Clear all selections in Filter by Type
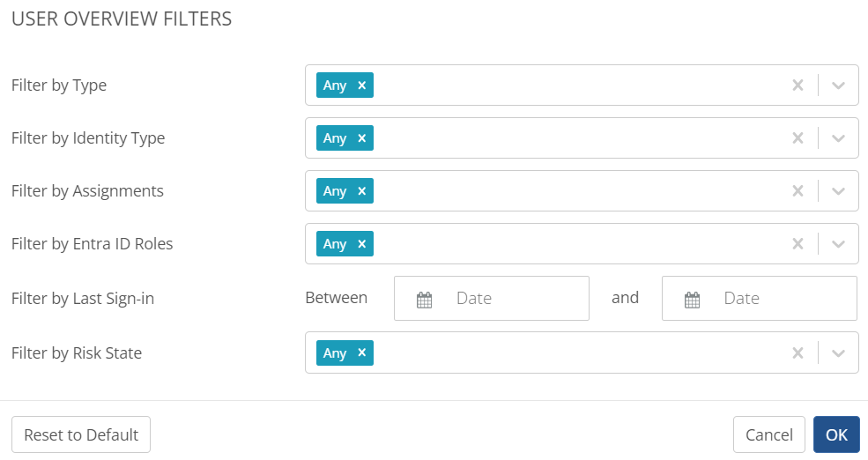The width and height of the screenshot is (868, 460). click(x=798, y=85)
